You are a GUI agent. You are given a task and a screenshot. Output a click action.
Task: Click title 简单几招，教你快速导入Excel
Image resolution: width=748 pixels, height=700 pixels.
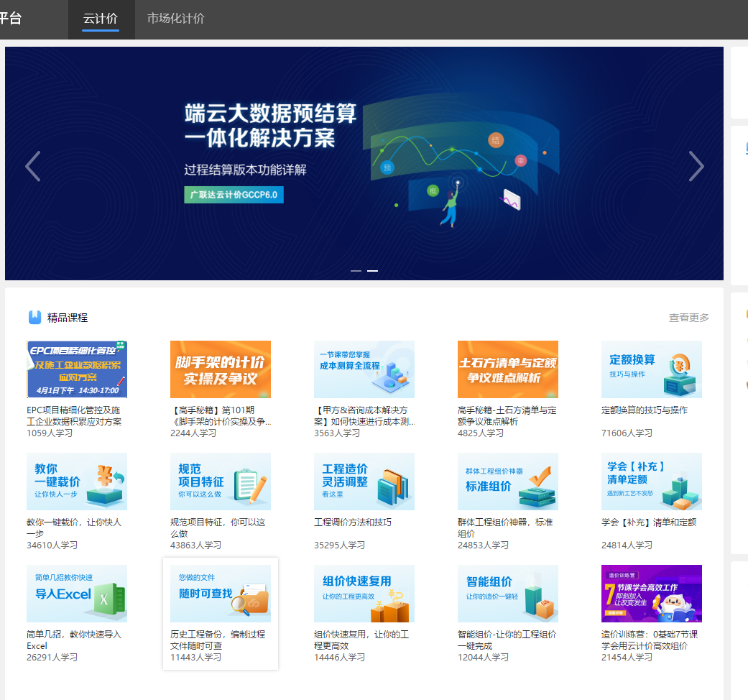[74, 640]
